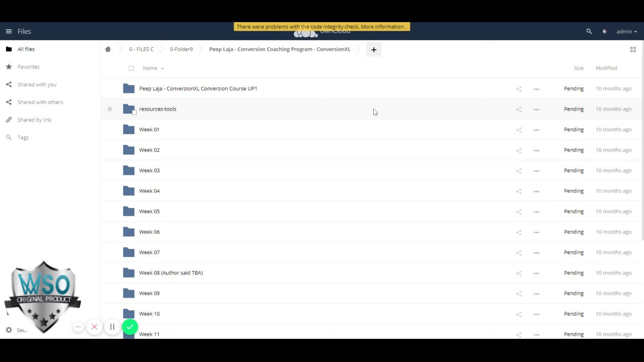The height and width of the screenshot is (362, 644).
Task: Share the Week 09 folder
Action: pos(519,294)
